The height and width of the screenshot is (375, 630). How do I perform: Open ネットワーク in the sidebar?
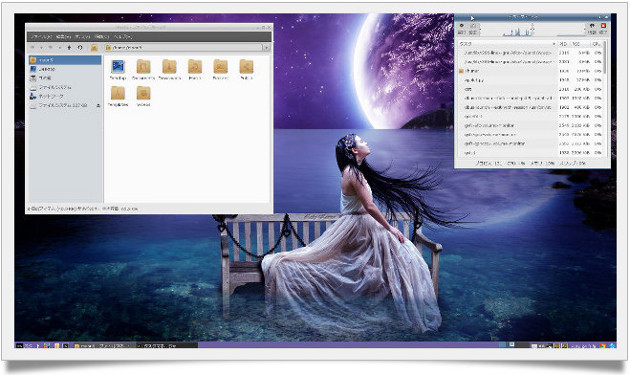coord(65,96)
